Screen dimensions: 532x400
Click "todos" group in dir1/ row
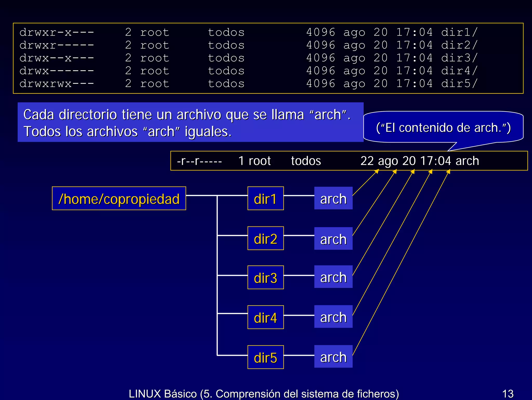[x=226, y=32]
